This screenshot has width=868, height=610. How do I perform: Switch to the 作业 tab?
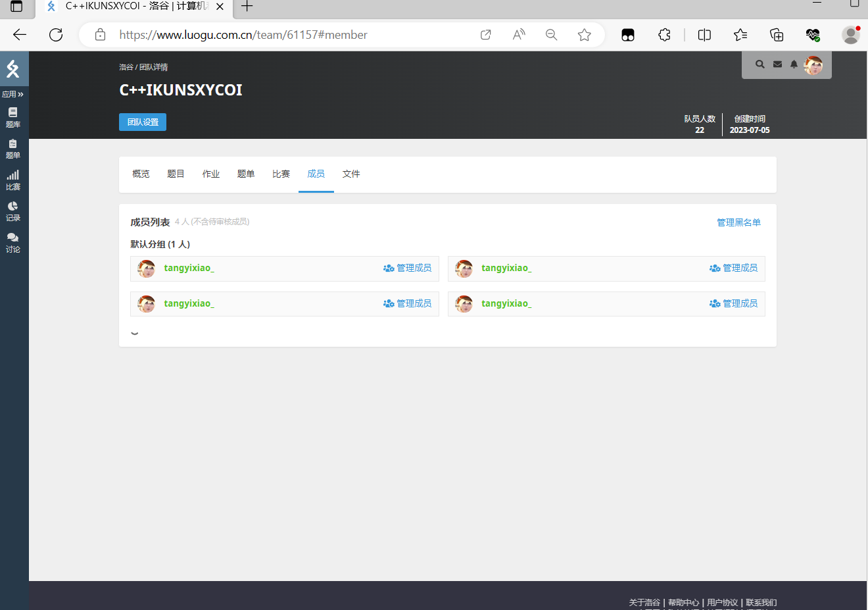coord(211,174)
